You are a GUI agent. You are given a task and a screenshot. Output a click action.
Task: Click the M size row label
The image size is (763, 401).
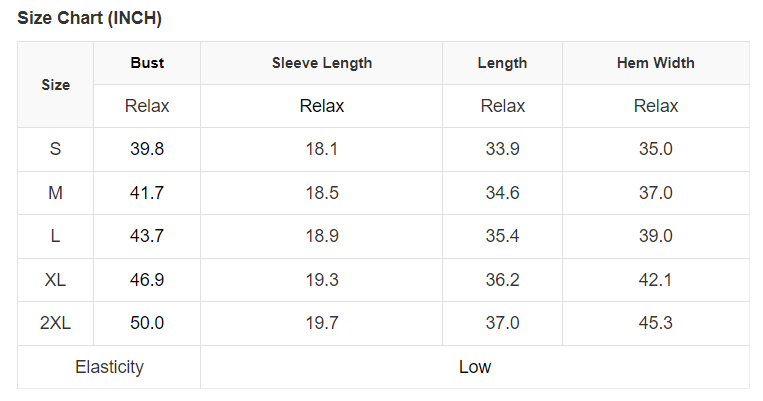click(x=55, y=193)
